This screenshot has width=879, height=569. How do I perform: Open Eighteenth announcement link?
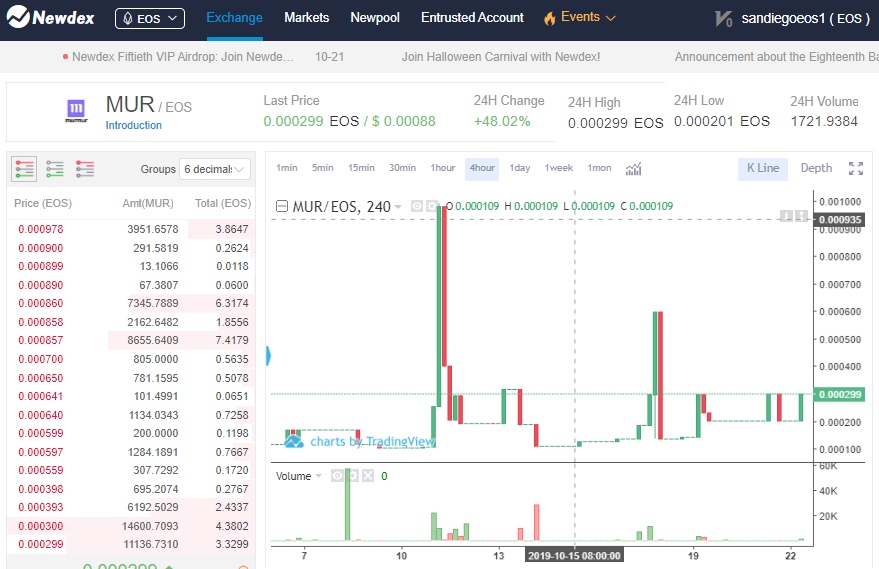coord(776,57)
